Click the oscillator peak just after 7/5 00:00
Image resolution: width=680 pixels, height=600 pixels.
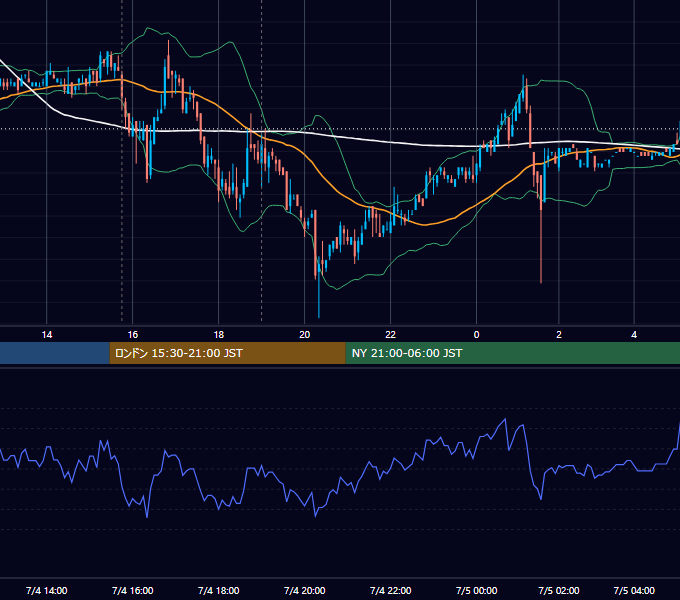pyautogui.click(x=505, y=419)
